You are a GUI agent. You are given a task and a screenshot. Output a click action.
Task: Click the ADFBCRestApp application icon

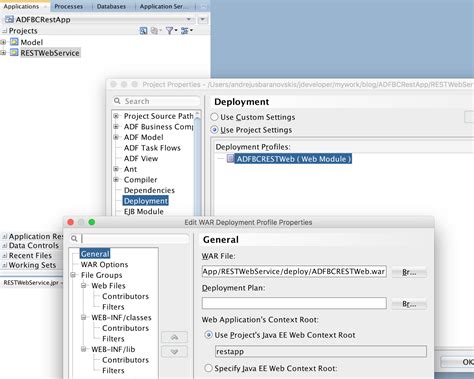coord(9,19)
